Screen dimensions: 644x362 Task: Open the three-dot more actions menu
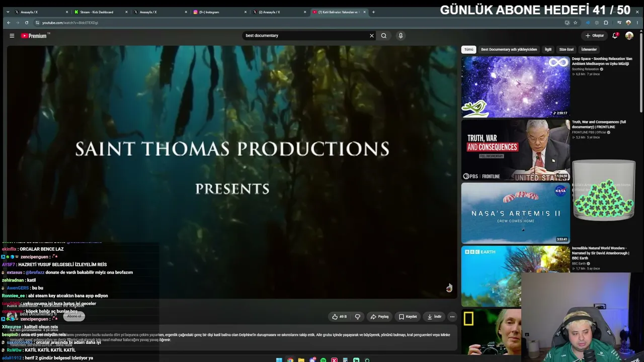pos(452,317)
